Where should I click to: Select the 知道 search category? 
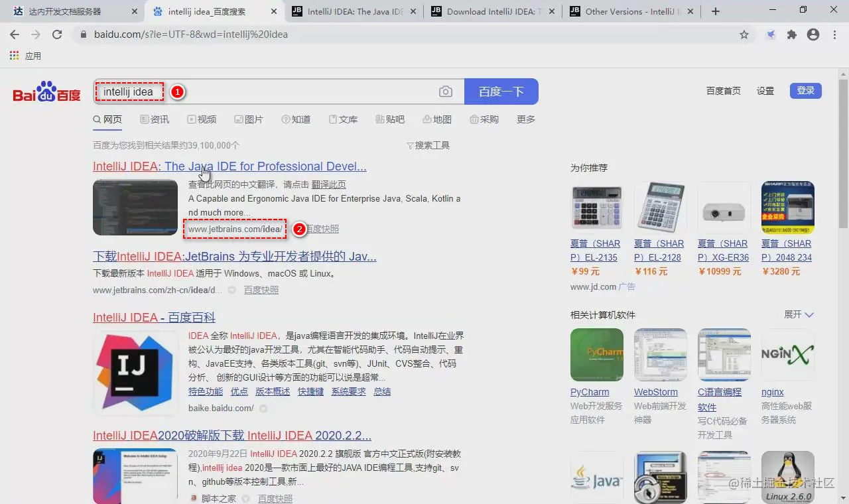[296, 119]
